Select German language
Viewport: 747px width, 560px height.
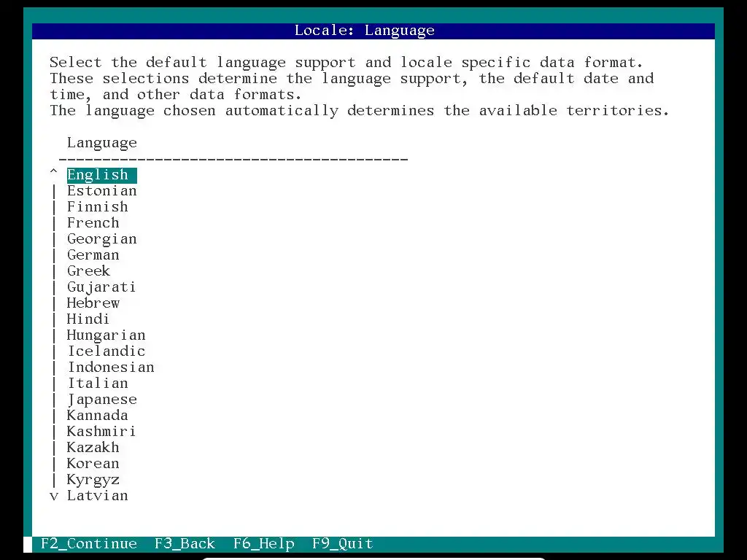(93, 255)
